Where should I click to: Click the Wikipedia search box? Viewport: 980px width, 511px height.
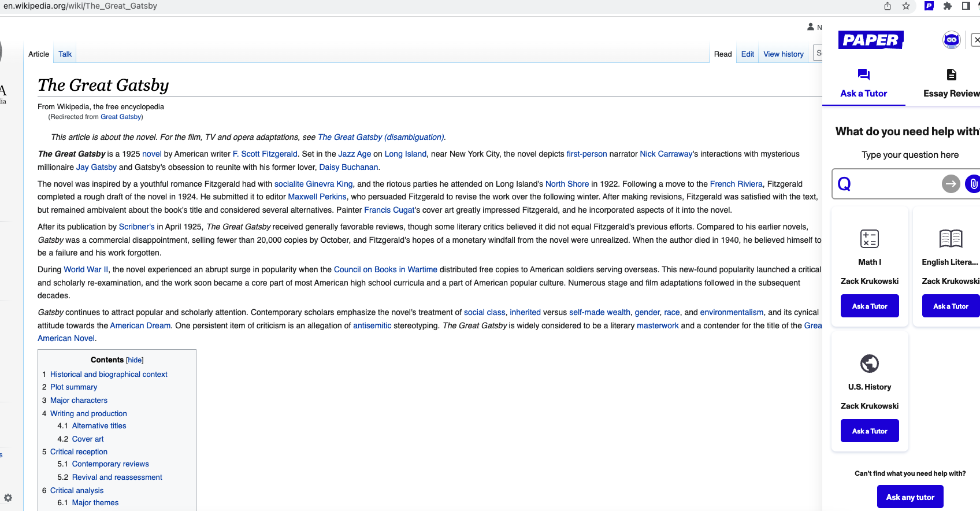tap(818, 53)
